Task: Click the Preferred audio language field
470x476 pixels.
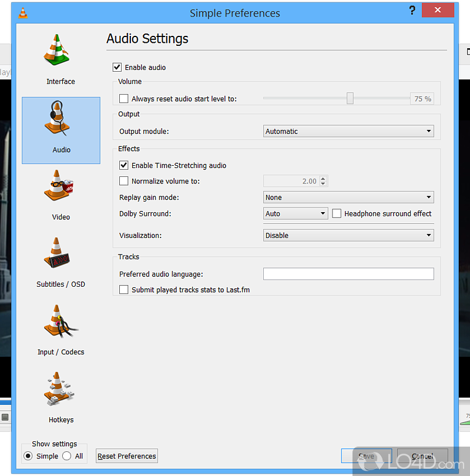Action: pos(348,274)
